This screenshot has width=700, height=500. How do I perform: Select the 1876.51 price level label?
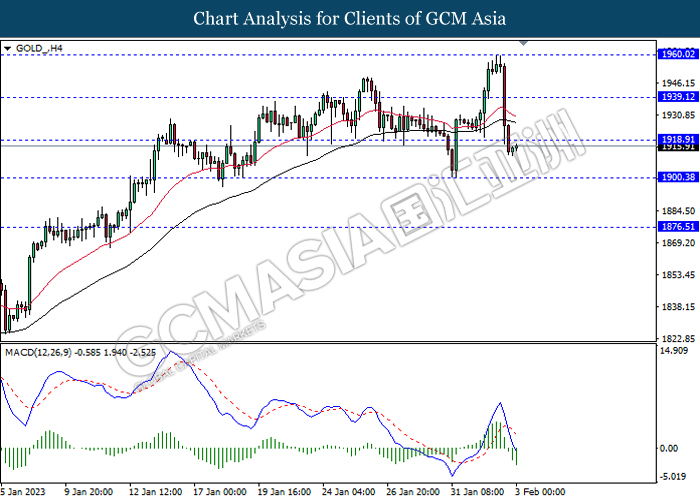[678, 227]
